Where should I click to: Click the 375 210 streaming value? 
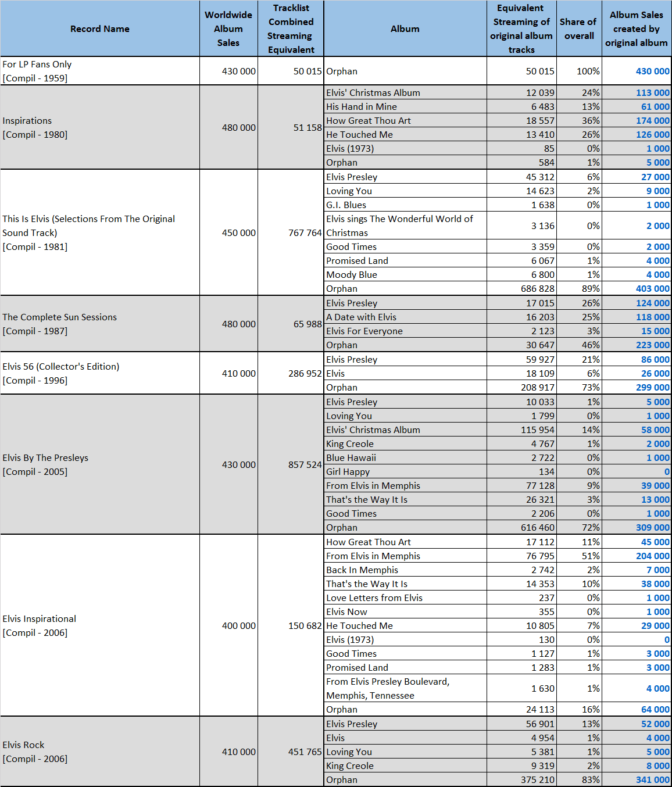(x=521, y=779)
